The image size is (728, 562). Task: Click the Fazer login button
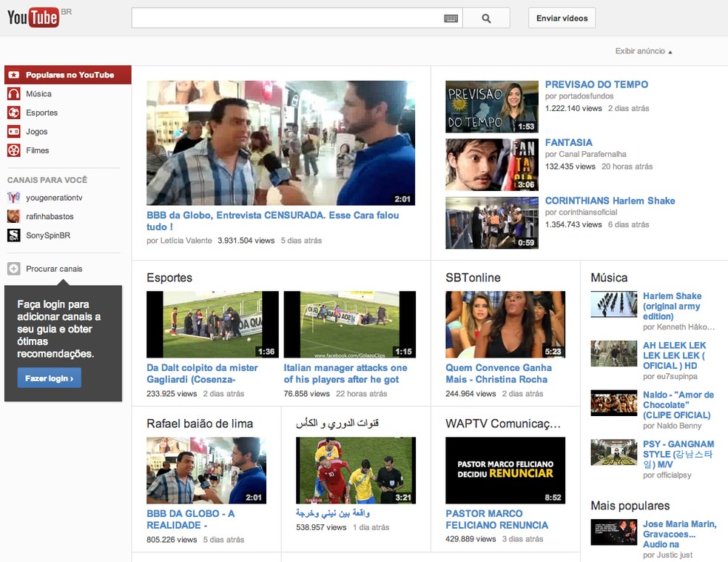(x=49, y=378)
